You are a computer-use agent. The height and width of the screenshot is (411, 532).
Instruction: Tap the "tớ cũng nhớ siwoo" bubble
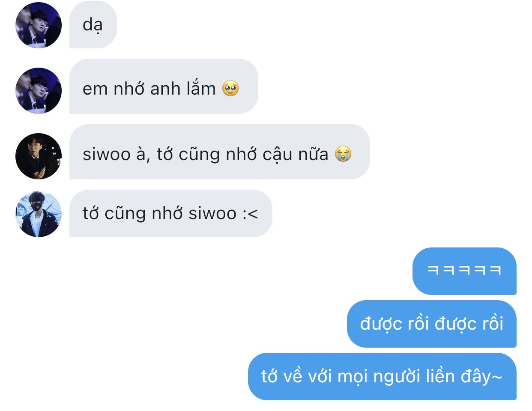(x=170, y=213)
